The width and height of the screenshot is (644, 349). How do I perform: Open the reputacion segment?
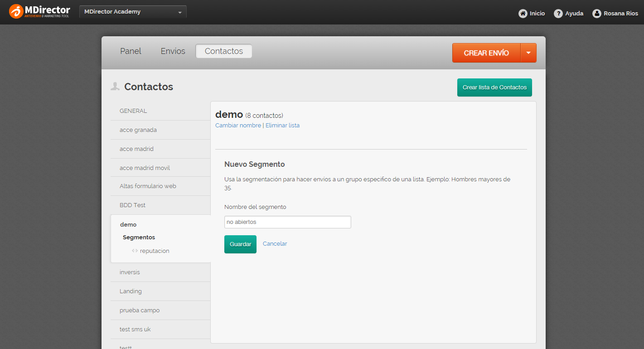tap(155, 251)
